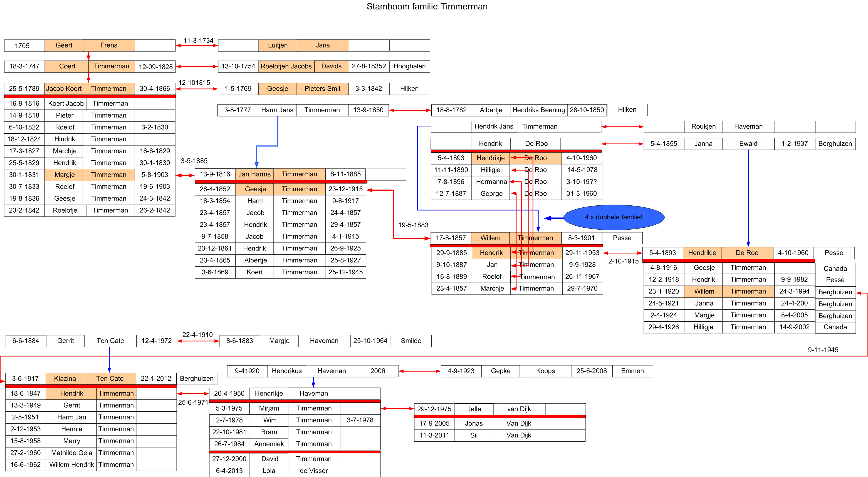The height and width of the screenshot is (477, 868).
Task: Click the 'Jacob Koert' highlighted cell
Action: pos(64,89)
